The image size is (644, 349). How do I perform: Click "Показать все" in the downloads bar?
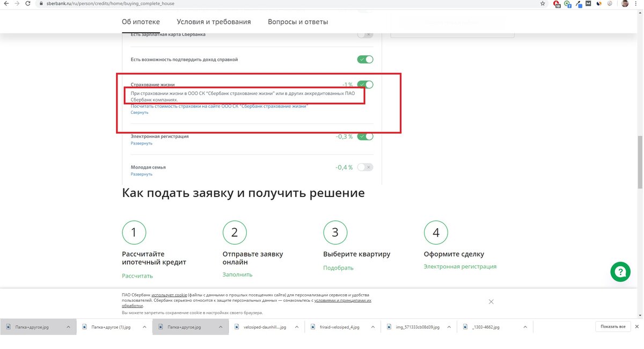612,326
